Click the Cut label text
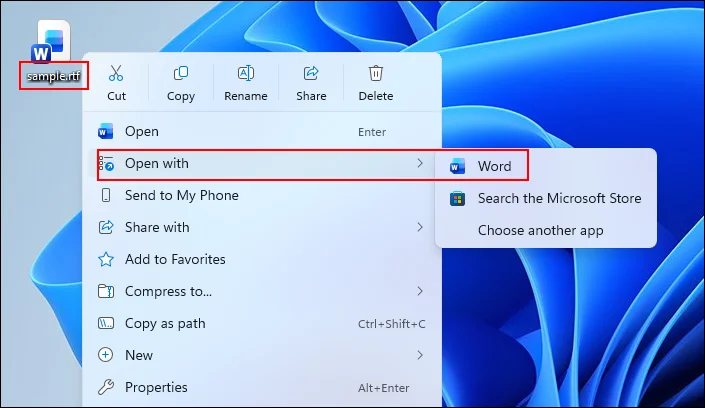The width and height of the screenshot is (705, 408). click(x=116, y=96)
